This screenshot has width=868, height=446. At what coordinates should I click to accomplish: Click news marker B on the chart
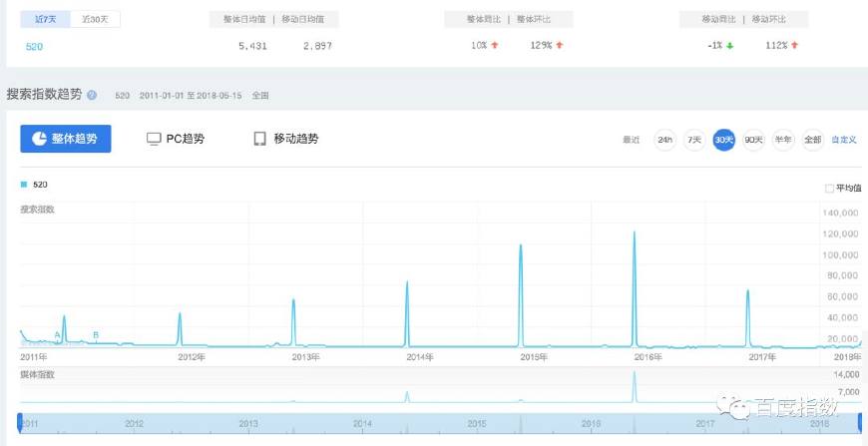point(96,335)
